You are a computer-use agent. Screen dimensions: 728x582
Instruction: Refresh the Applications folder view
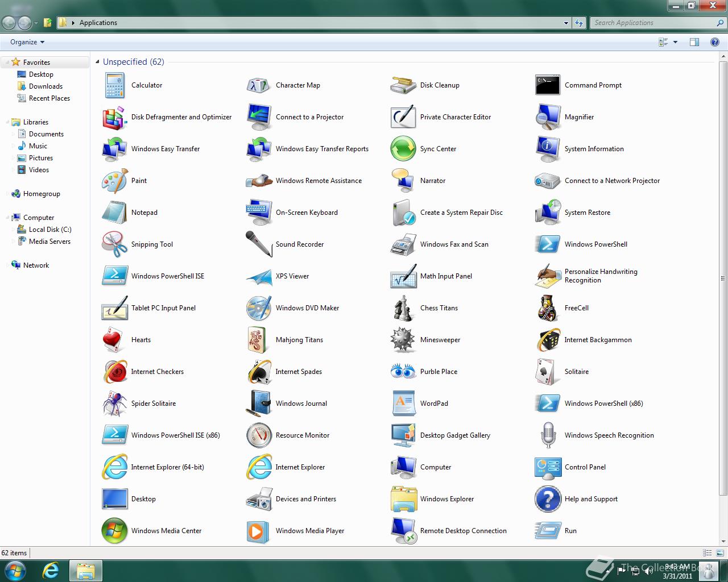tap(579, 23)
